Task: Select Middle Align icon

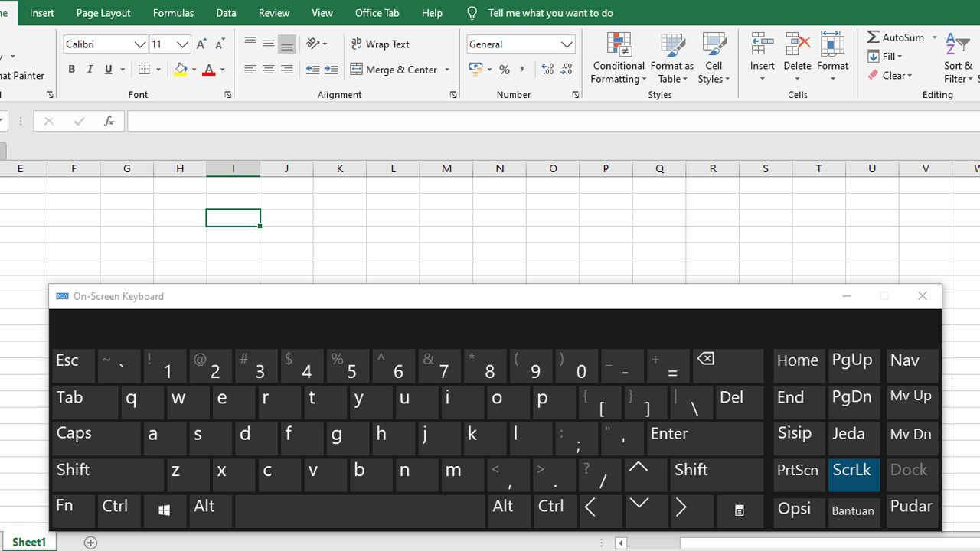Action: tap(269, 44)
